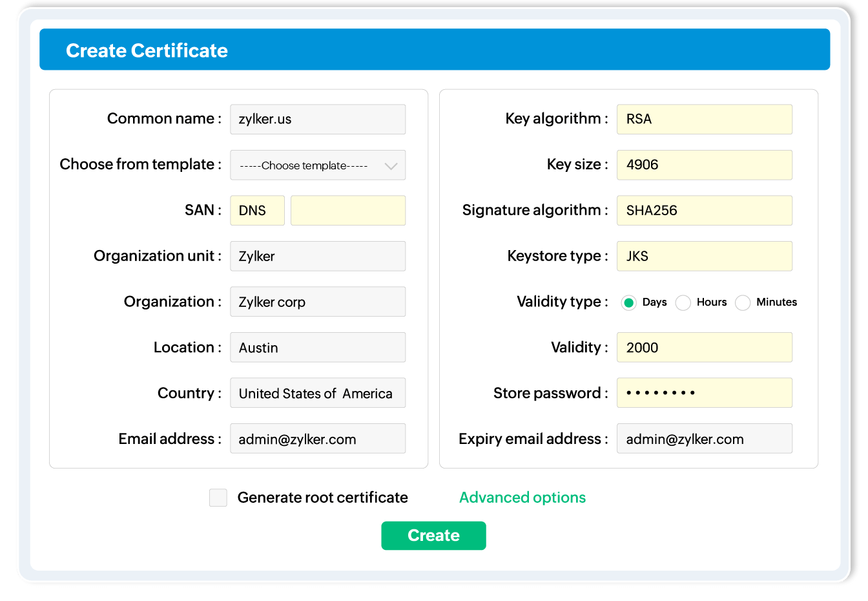This screenshot has height=601, width=868.
Task: Focus the Organization unit field
Action: (318, 257)
